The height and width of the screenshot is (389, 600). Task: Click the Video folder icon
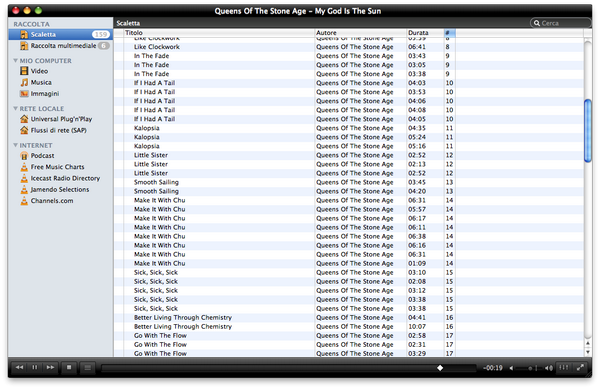(24, 71)
